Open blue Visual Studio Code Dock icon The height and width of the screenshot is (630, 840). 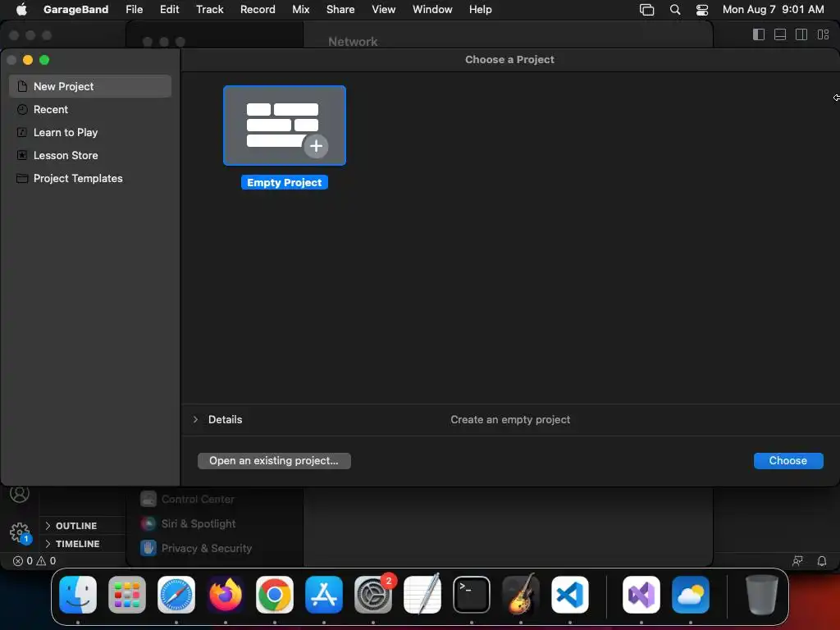(x=570, y=595)
